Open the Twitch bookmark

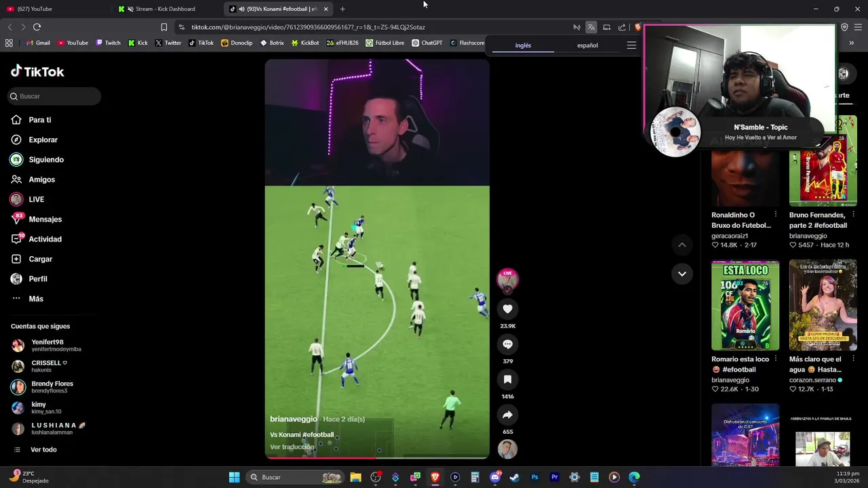coord(108,43)
